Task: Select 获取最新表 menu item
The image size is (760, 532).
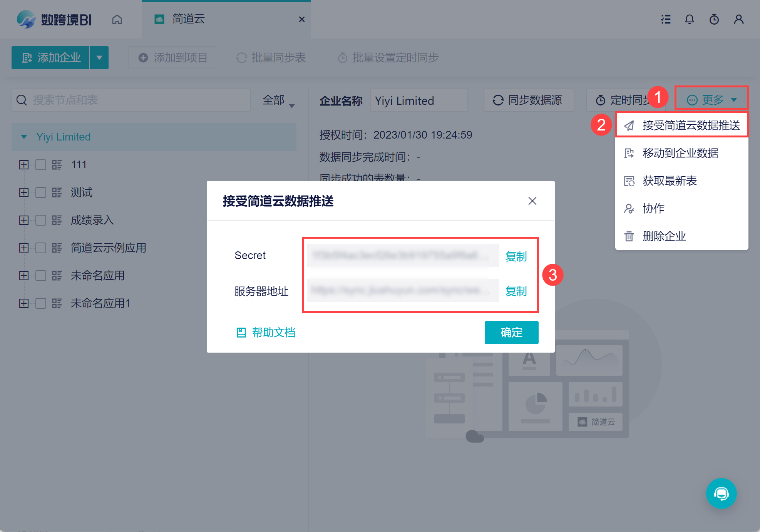Action: [x=682, y=181]
